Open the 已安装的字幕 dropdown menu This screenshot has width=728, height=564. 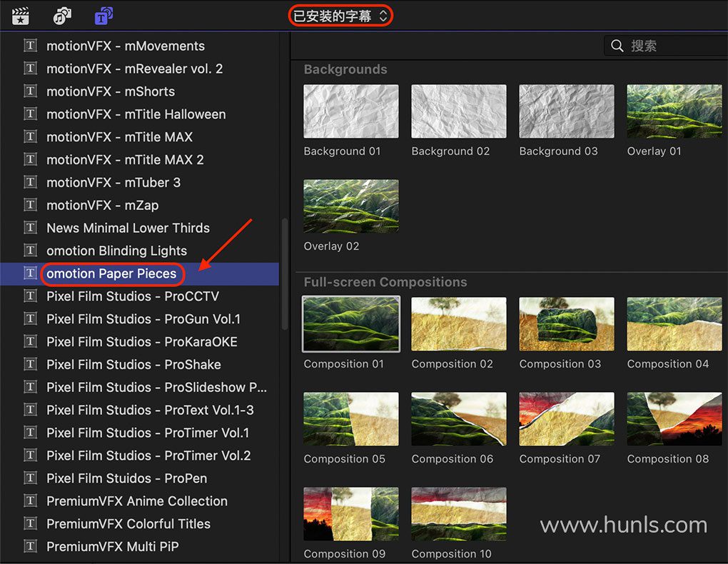[x=340, y=16]
